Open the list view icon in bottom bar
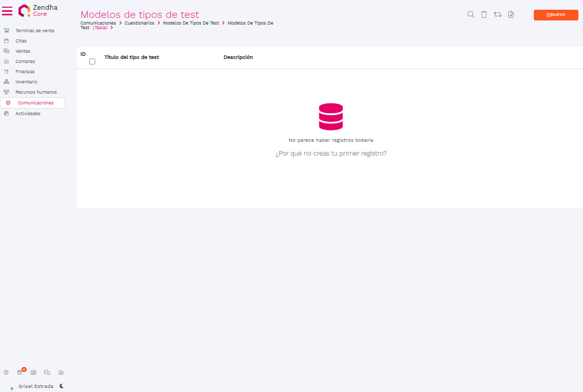Image resolution: width=583 pixels, height=392 pixels. pyautogui.click(x=33, y=373)
